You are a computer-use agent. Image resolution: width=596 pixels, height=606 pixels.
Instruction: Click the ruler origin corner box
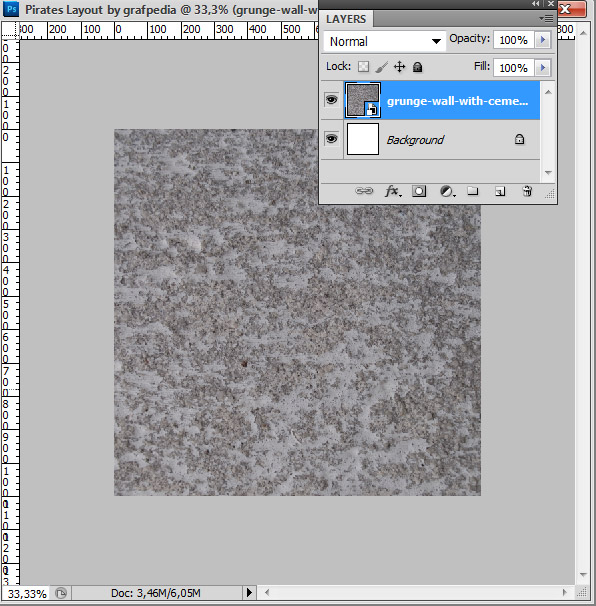[x=10, y=30]
